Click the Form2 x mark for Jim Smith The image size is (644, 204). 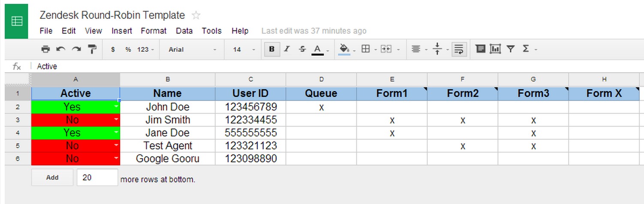tap(463, 120)
